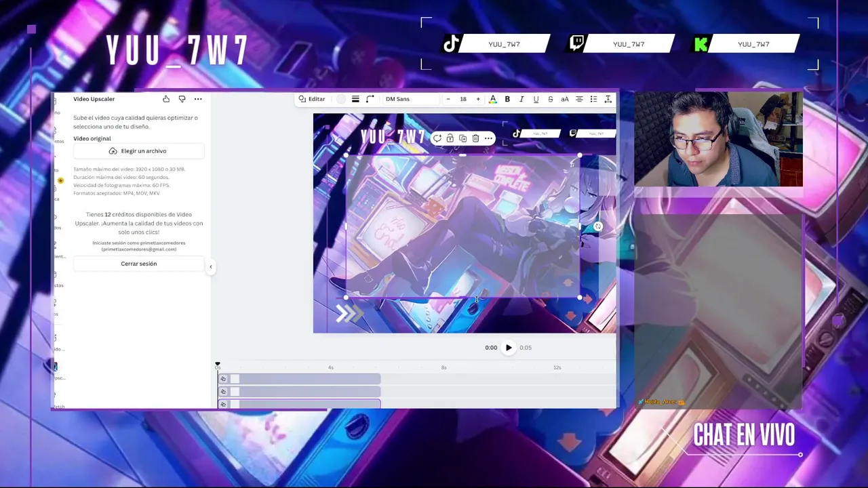The width and height of the screenshot is (868, 488).
Task: Change text alignment
Action: pyautogui.click(x=579, y=99)
